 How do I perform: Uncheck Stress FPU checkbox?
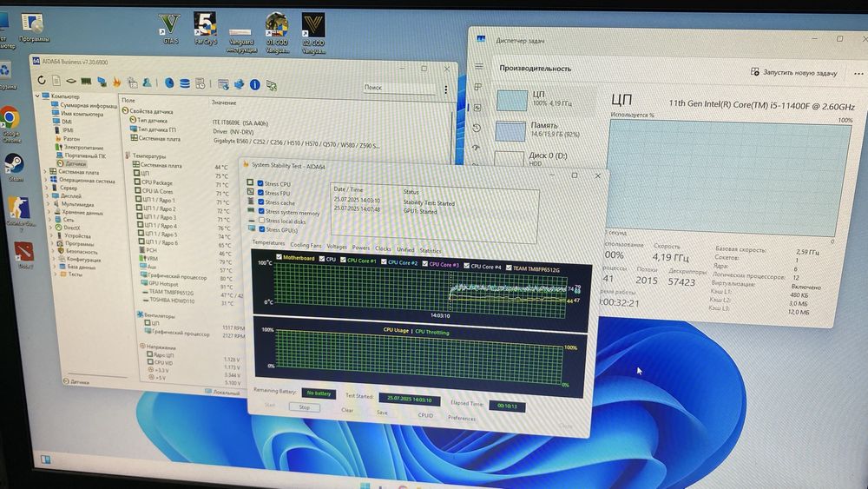pyautogui.click(x=260, y=193)
